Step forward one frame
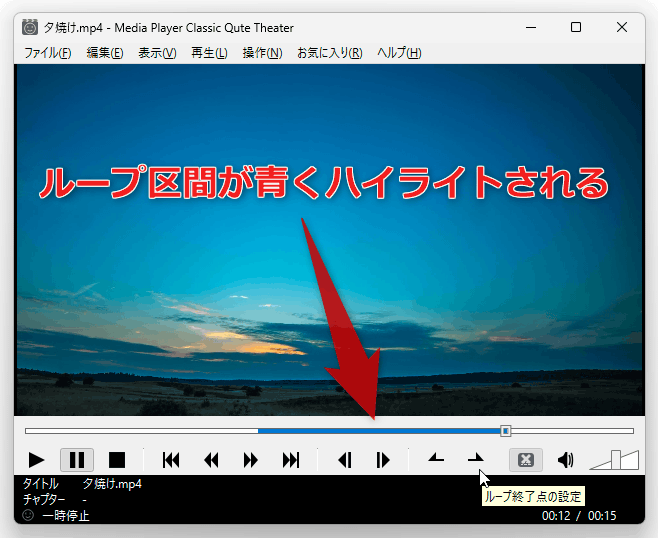658x538 pixels. [383, 460]
